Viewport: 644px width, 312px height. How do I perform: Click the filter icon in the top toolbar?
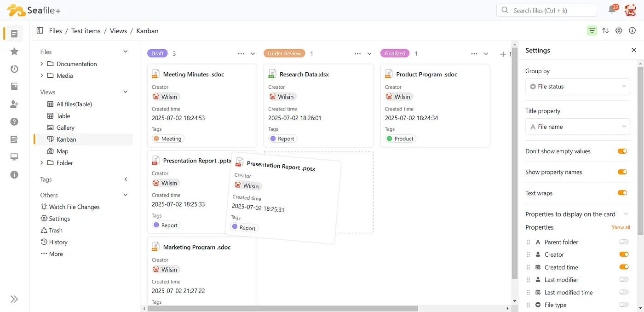[x=592, y=31]
